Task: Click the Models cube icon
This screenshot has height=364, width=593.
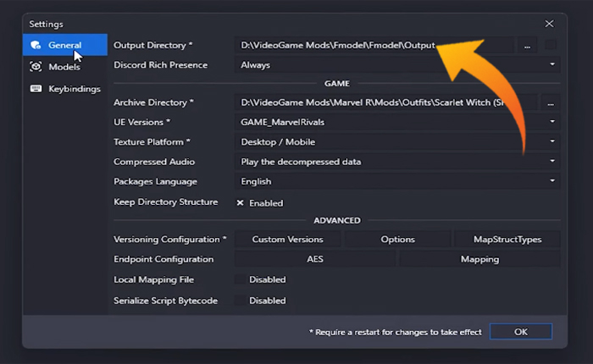Action: [36, 67]
